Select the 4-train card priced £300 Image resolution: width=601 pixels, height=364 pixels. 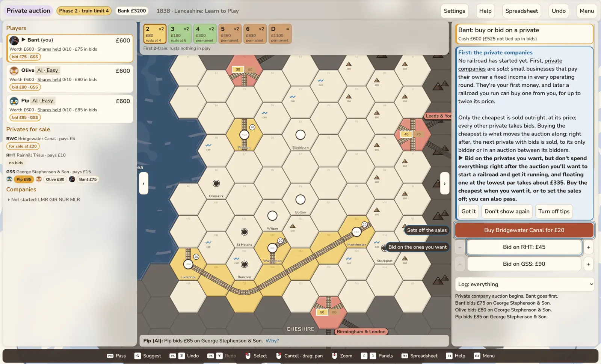coord(205,34)
